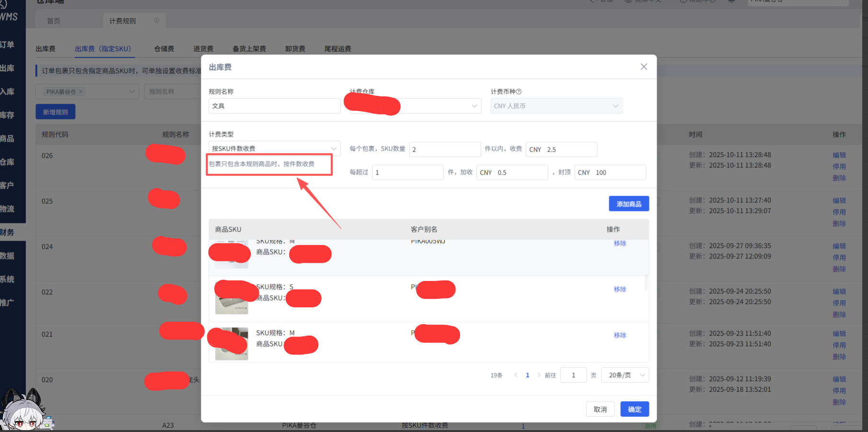The height and width of the screenshot is (432, 868).
Task: Click the help icon beside 计费币种
Action: [x=519, y=92]
